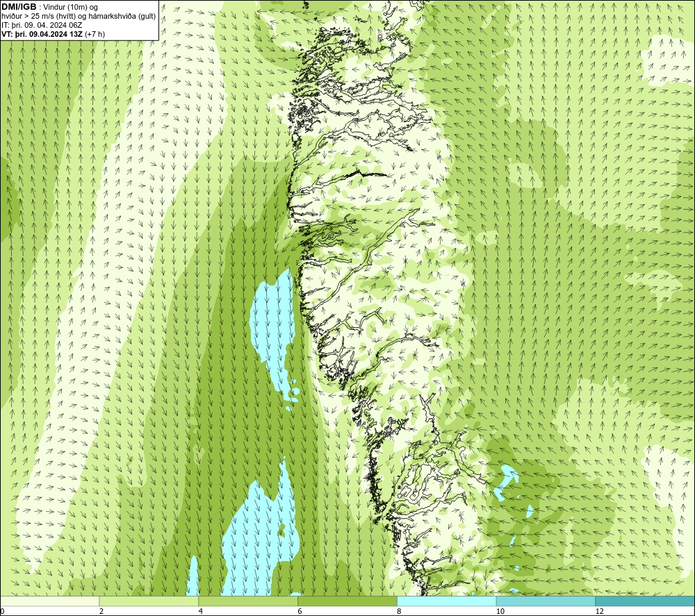This screenshot has height=616, width=695.
Task: Click the IT: þri. 09. 04. 2024 06Z line
Action: [x=42, y=25]
